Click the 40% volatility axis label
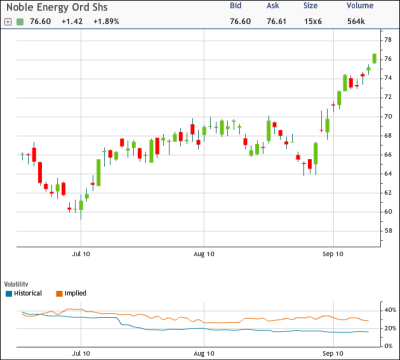Screen dimensions: 400x360 tap(390, 310)
